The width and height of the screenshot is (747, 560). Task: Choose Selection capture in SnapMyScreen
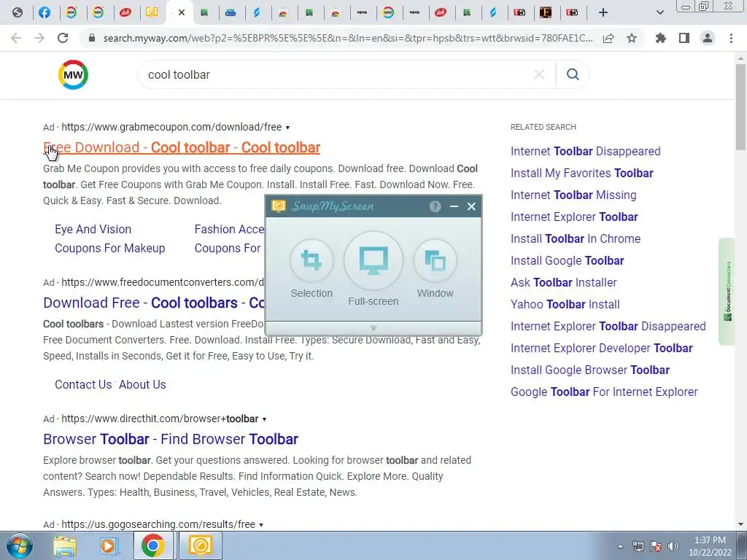point(311,260)
